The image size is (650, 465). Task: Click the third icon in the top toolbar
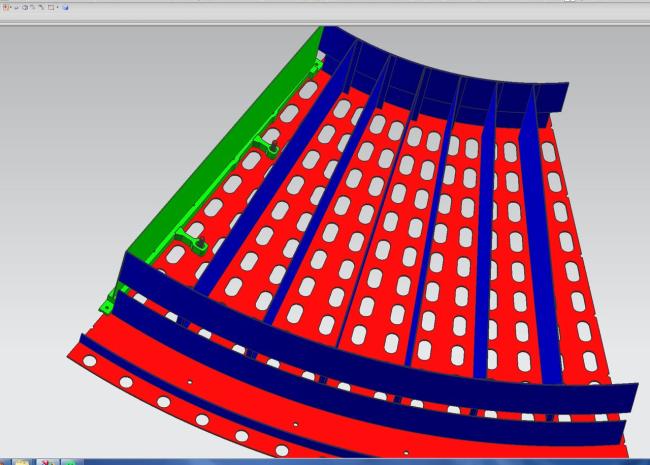[x=25, y=7]
